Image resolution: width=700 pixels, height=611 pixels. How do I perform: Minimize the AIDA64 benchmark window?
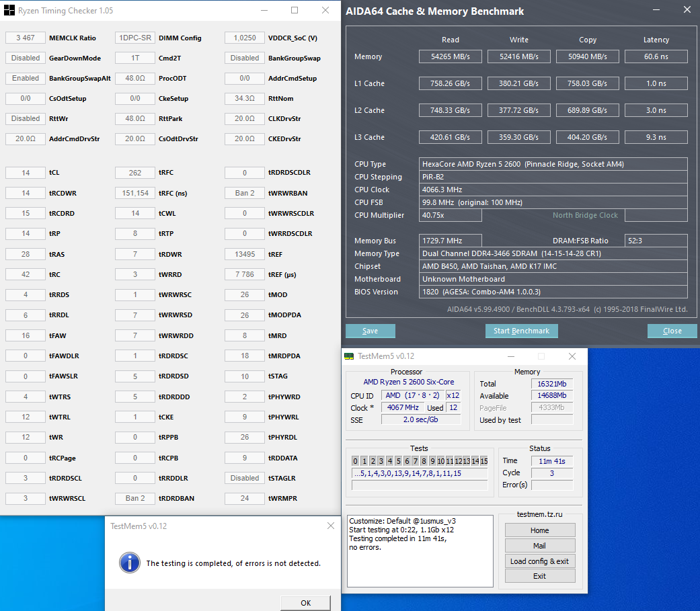[x=656, y=10]
